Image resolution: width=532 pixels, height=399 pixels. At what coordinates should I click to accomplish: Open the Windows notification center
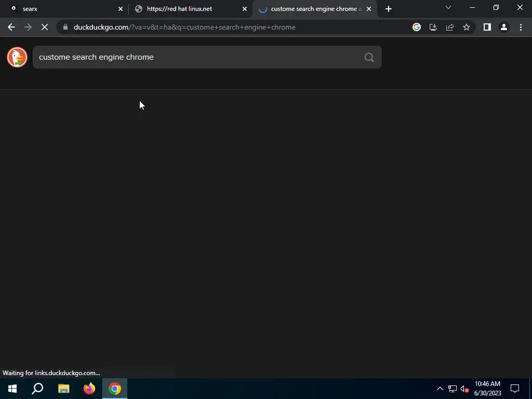[x=515, y=389]
